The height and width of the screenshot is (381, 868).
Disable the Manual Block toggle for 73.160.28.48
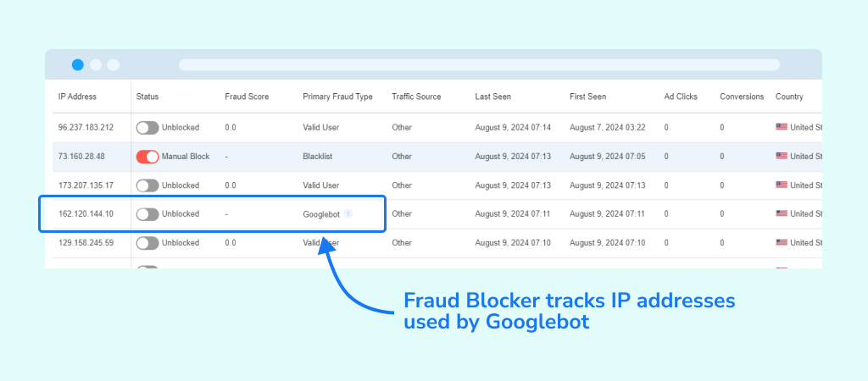147,157
